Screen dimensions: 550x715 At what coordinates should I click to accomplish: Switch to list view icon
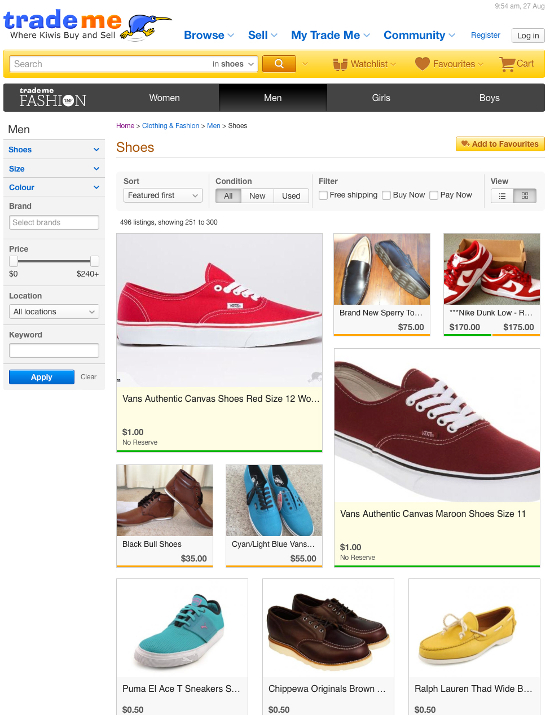[502, 196]
